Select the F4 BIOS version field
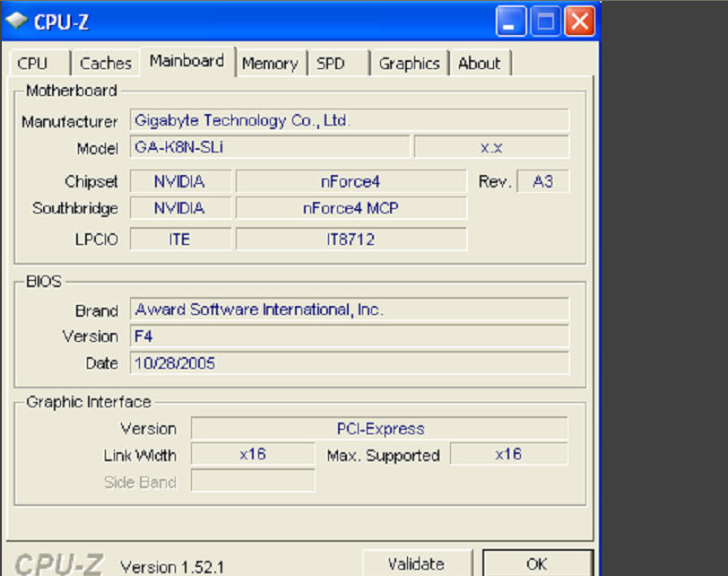Image resolution: width=728 pixels, height=576 pixels. 349,336
